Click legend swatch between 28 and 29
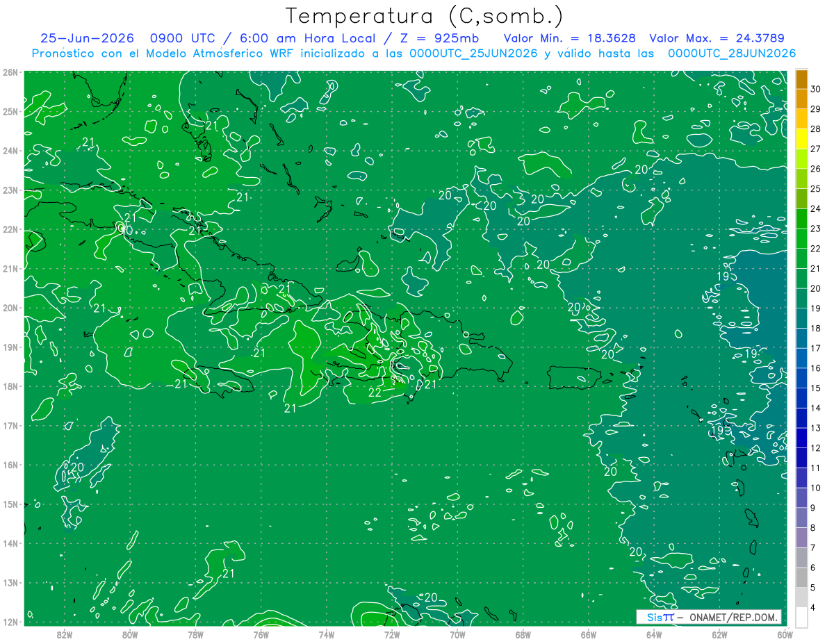This screenshot has height=644, width=834. (x=801, y=119)
